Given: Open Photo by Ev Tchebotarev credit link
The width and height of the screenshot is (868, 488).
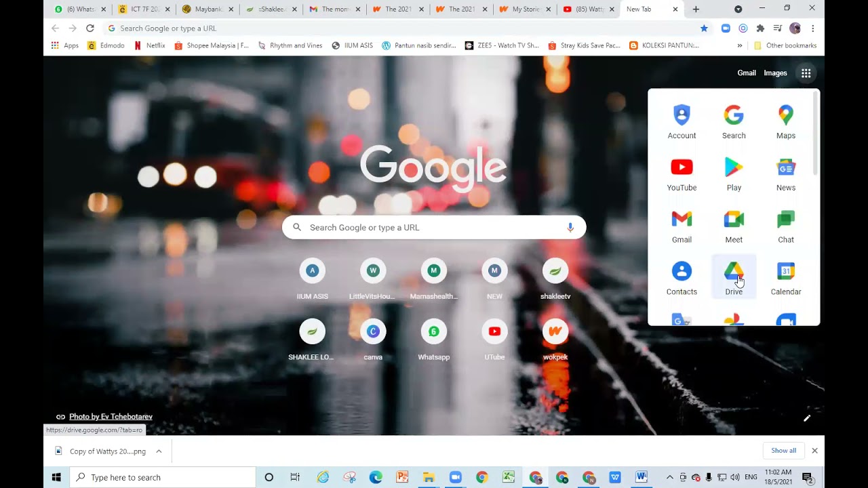Looking at the screenshot, I should tap(111, 417).
